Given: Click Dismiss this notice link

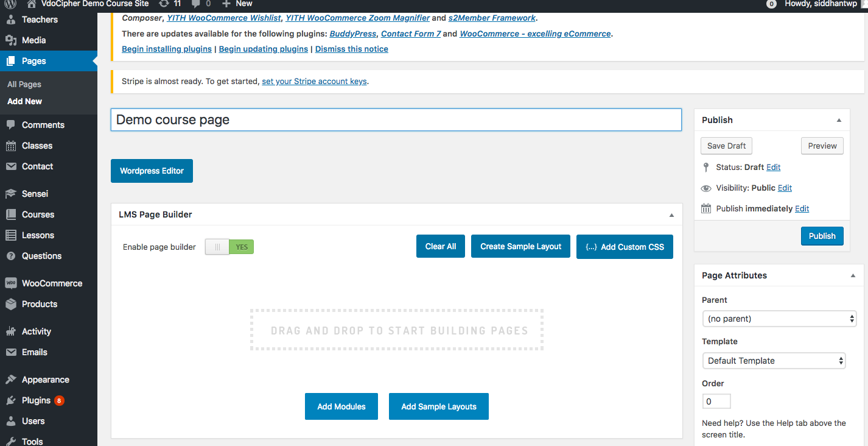Looking at the screenshot, I should (x=352, y=49).
